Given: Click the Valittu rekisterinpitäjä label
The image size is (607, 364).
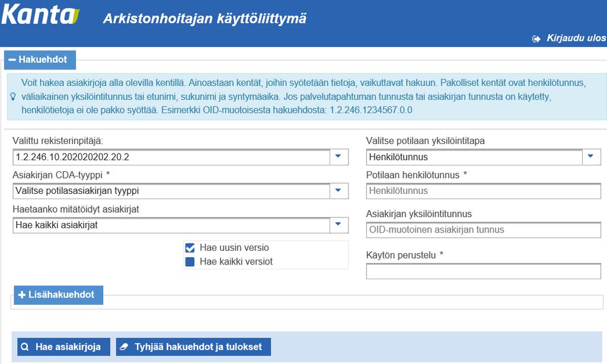Looking at the screenshot, I should coord(57,141).
